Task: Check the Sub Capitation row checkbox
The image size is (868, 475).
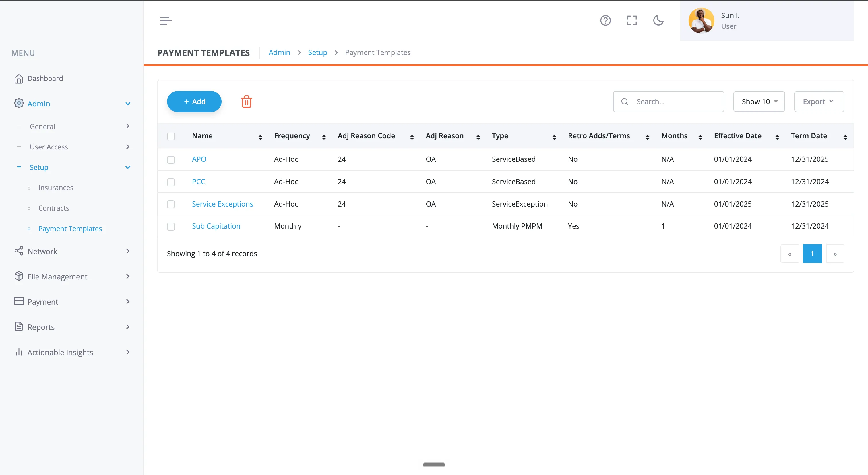Action: (x=171, y=227)
